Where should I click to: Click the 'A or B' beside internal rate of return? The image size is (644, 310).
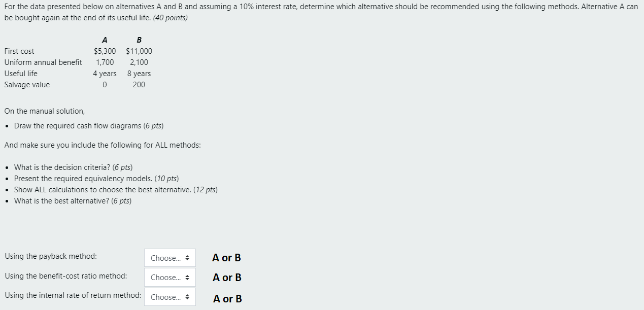click(226, 298)
